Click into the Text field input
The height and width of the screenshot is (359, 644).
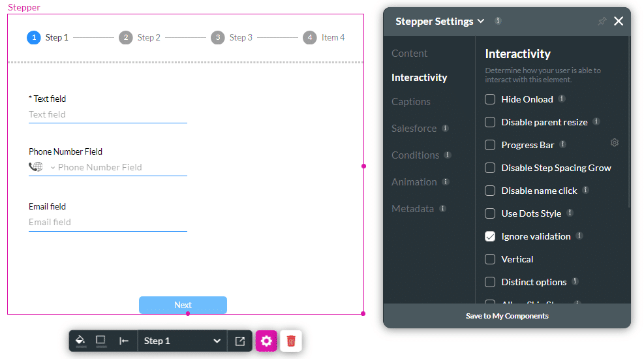(108, 115)
